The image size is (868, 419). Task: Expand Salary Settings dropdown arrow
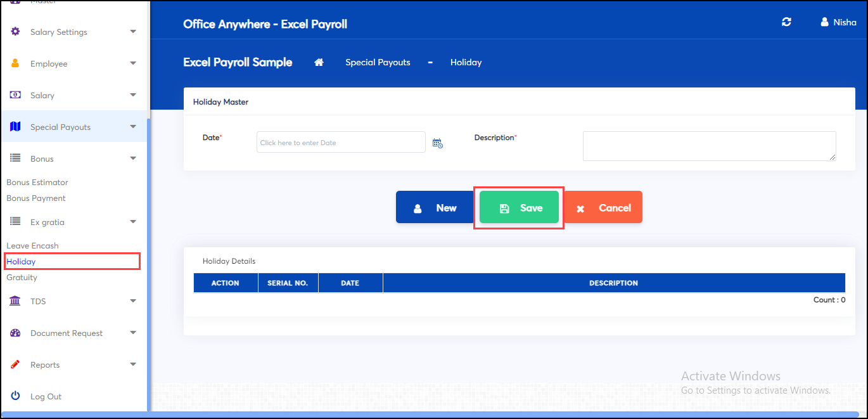tap(133, 32)
